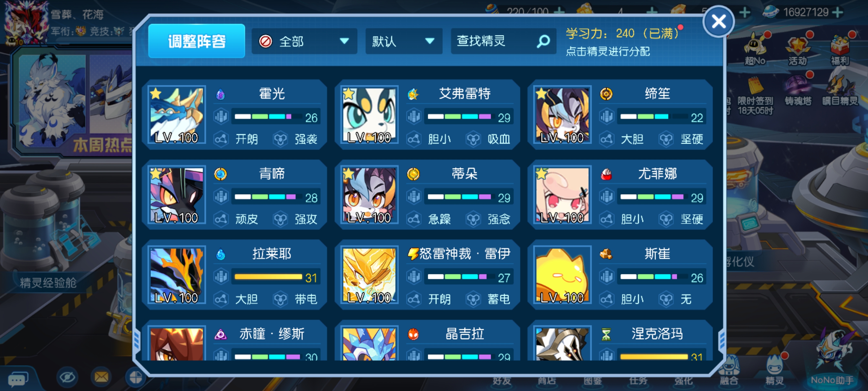
Task: Click 拉莱耶's yellow stat bar
Action: (268, 277)
